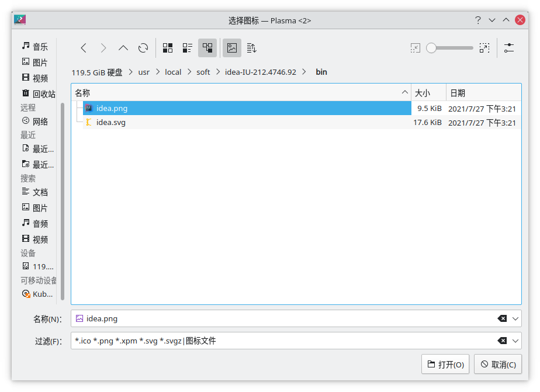Click bin in breadcrumb path
Viewport: 540px width, 392px height.
click(321, 72)
